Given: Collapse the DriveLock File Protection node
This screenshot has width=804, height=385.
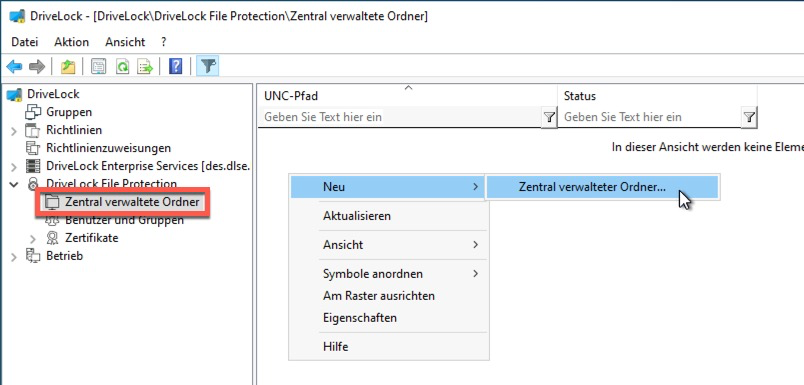Looking at the screenshot, I should [14, 184].
